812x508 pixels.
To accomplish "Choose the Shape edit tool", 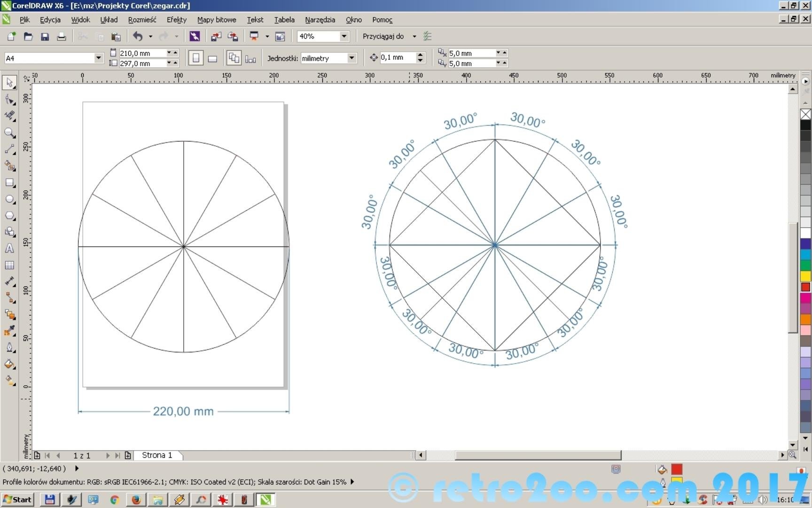I will [x=9, y=99].
